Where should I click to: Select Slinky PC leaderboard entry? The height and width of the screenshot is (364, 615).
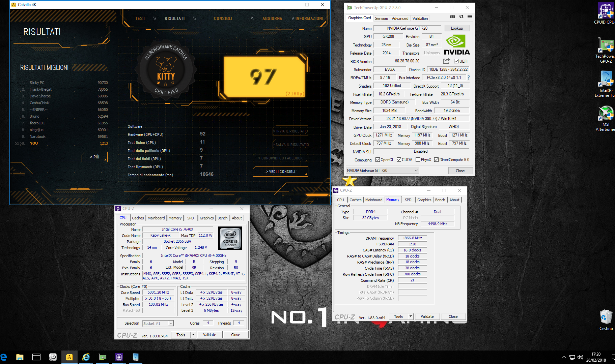64,83
